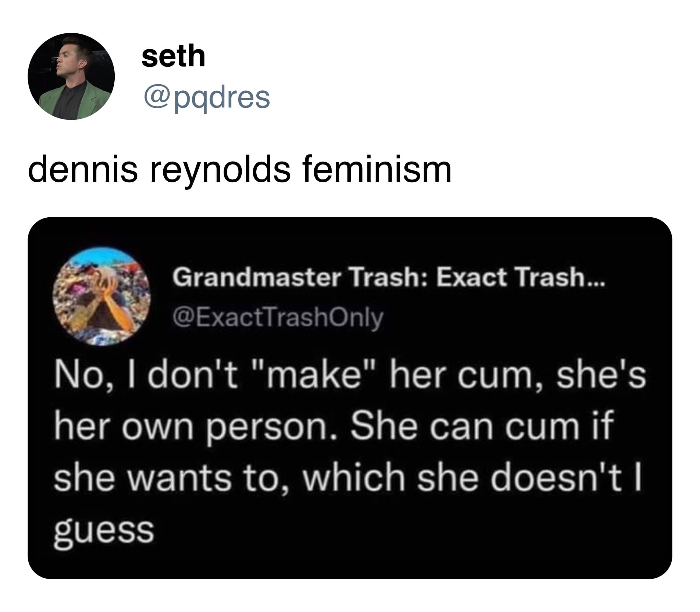The width and height of the screenshot is (700, 612).
Task: Click the tweet text "dennis reynolds feminism"
Action: 239,170
